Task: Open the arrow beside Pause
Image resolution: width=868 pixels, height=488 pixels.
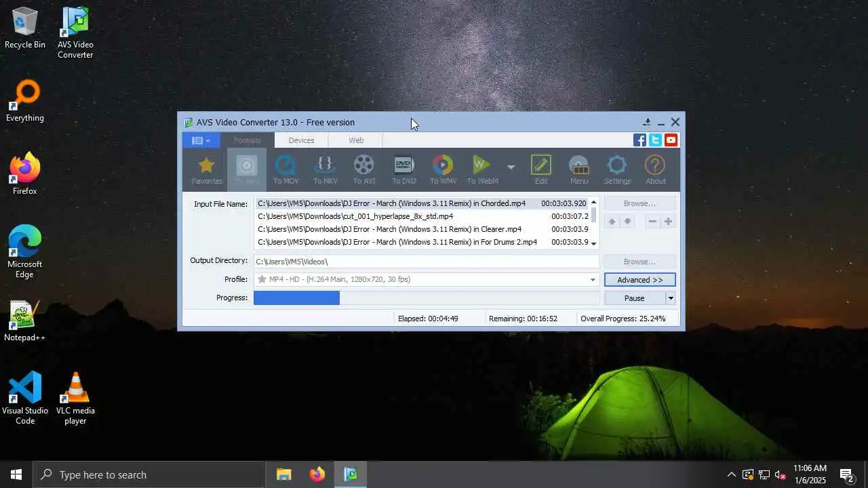Action: (x=671, y=298)
